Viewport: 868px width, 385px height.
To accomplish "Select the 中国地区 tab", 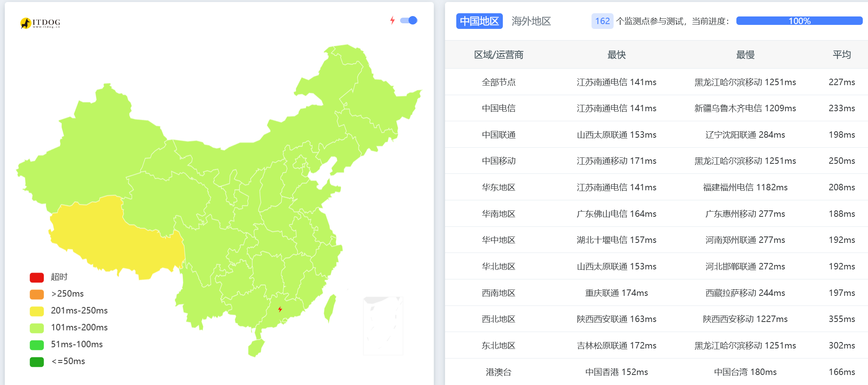I will pos(479,21).
